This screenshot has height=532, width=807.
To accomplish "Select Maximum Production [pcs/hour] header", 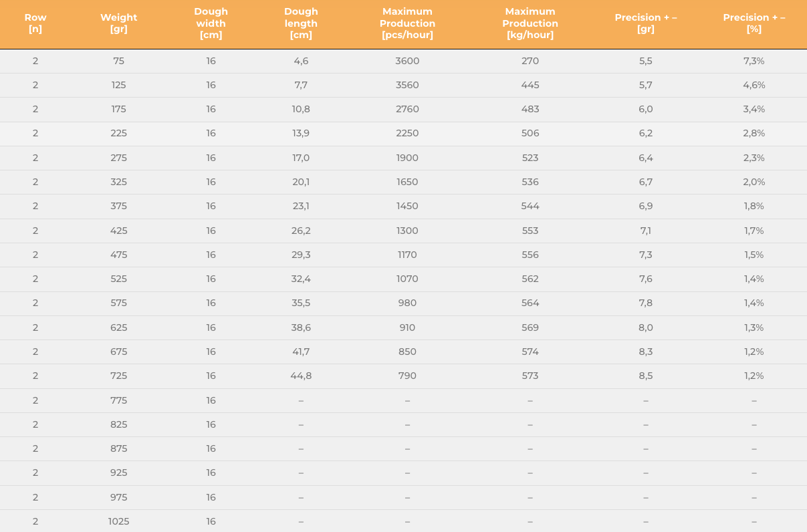I will [407, 23].
